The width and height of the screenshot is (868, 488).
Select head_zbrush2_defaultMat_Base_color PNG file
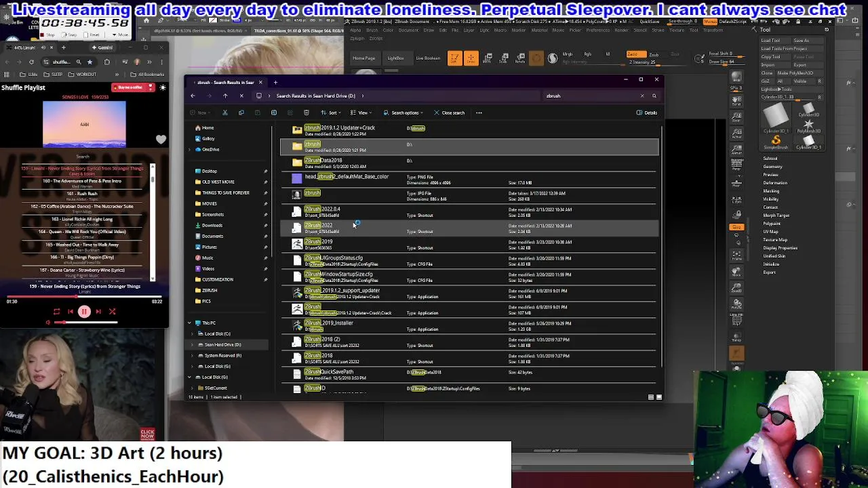[x=469, y=179]
